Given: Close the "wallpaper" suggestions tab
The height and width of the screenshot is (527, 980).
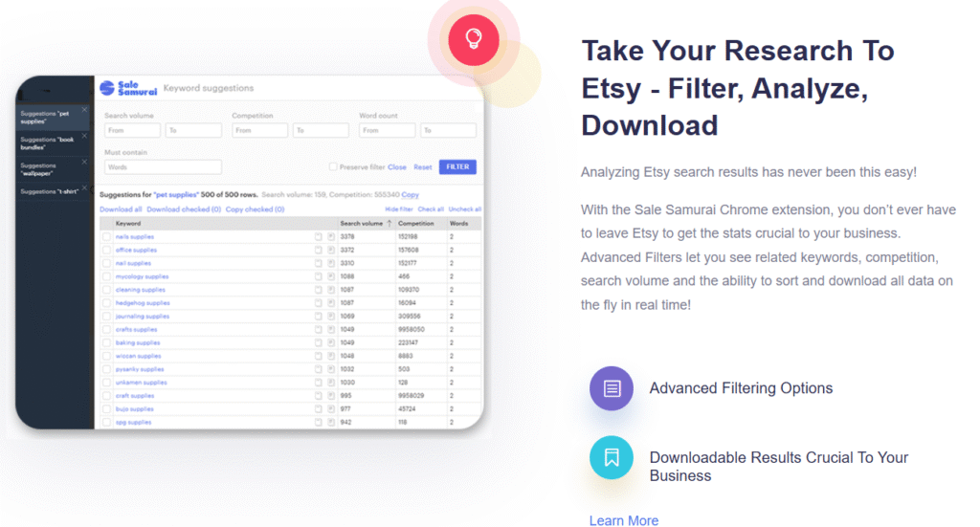Looking at the screenshot, I should tap(84, 162).
